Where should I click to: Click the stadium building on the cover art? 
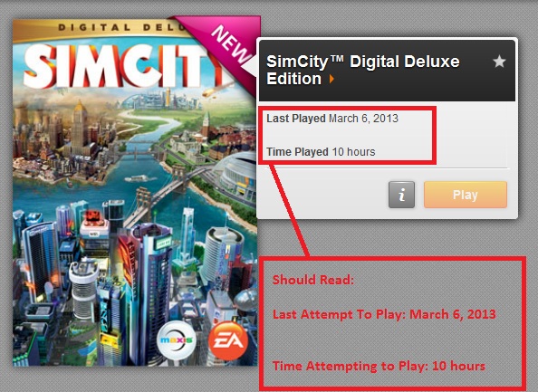[x=237, y=177]
